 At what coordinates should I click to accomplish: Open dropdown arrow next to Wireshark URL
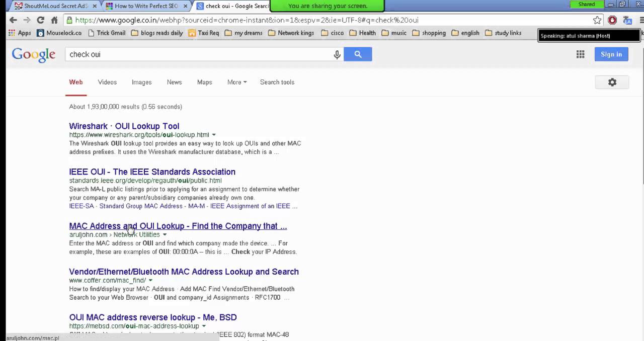click(214, 135)
